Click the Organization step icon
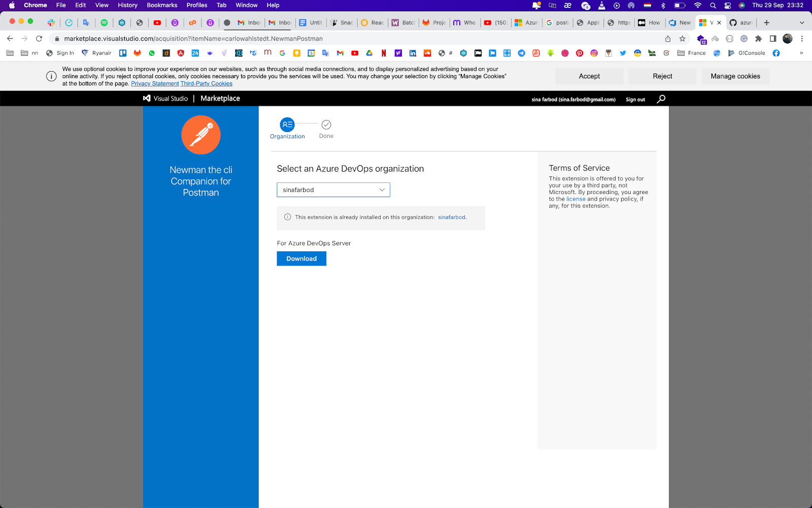This screenshot has height=508, width=812. (287, 124)
